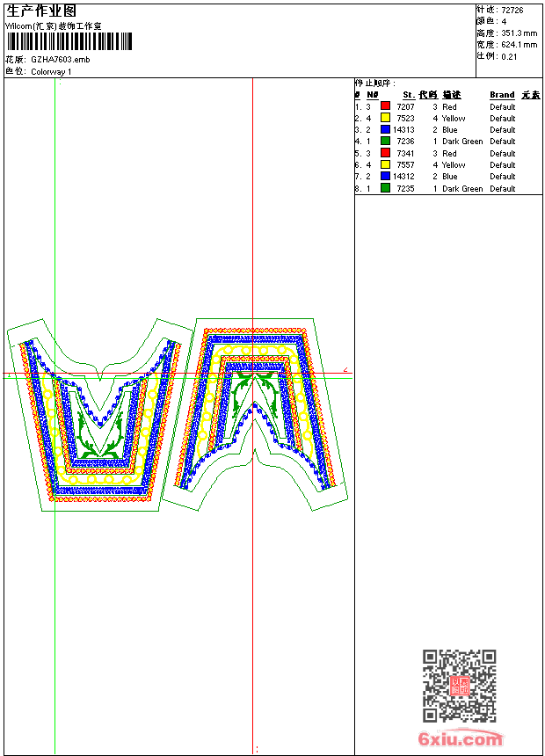
Task: Choose the dark green swatch for stop 8
Action: (385, 188)
